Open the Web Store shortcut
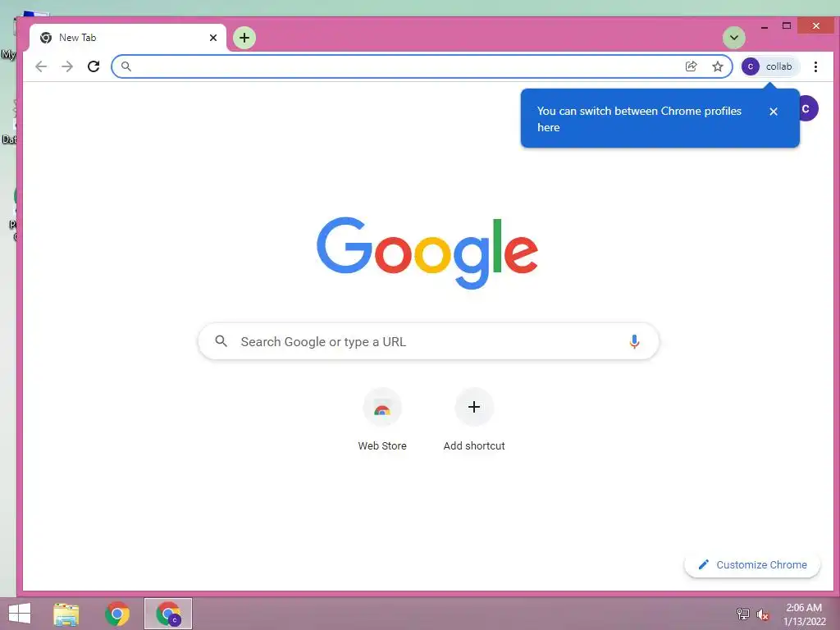This screenshot has width=840, height=630. [x=382, y=421]
